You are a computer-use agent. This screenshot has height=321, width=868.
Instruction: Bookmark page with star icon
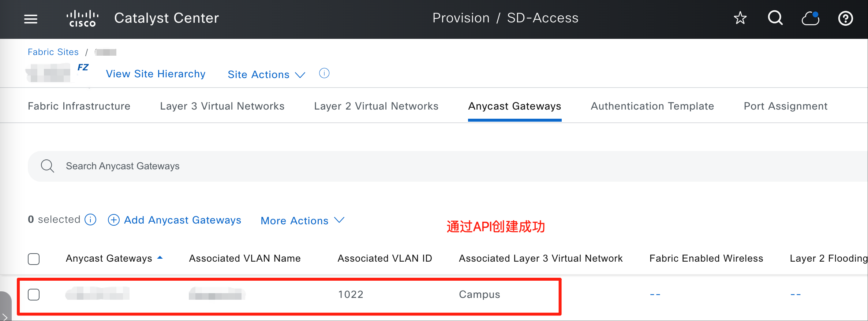740,18
